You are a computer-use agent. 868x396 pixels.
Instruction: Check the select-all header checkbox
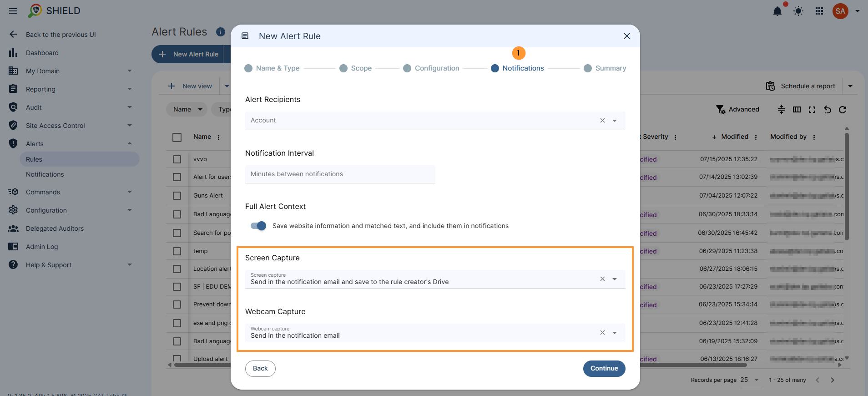point(177,137)
